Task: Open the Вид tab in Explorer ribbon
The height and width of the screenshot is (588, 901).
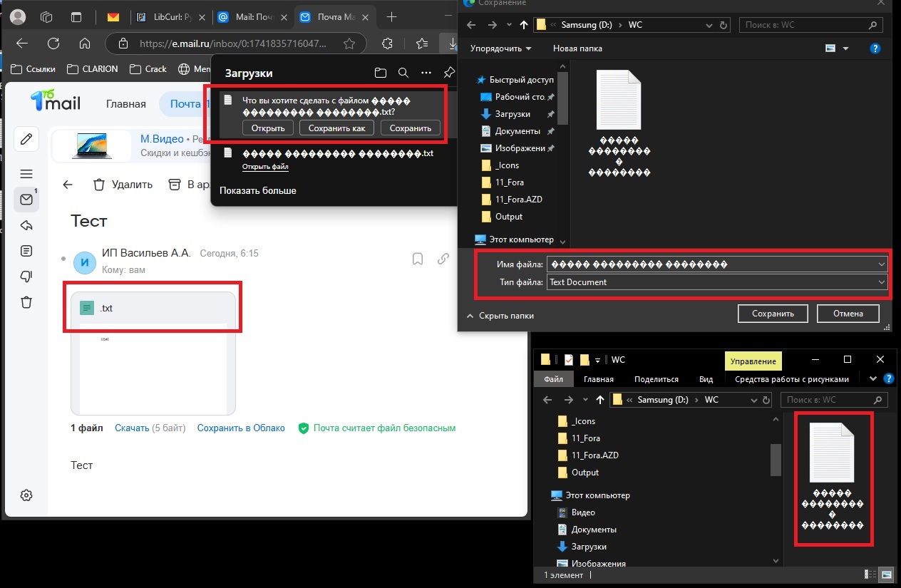Action: pos(706,379)
